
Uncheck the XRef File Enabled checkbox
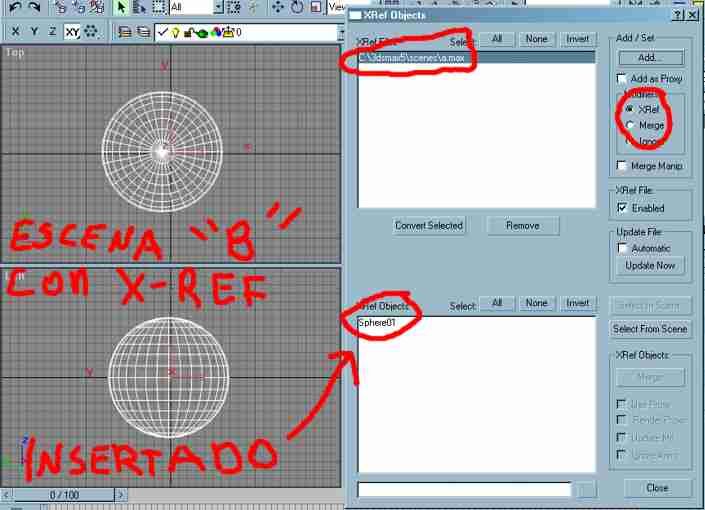(x=622, y=208)
